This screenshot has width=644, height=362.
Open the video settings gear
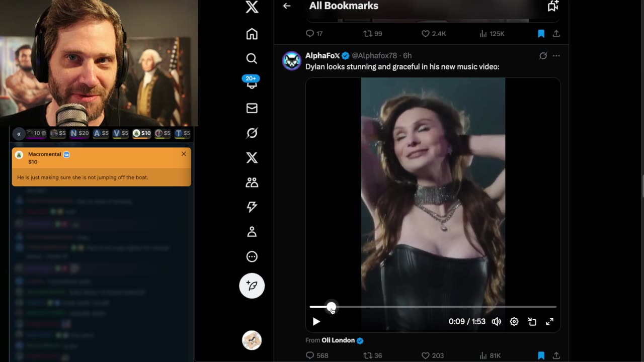(x=514, y=321)
